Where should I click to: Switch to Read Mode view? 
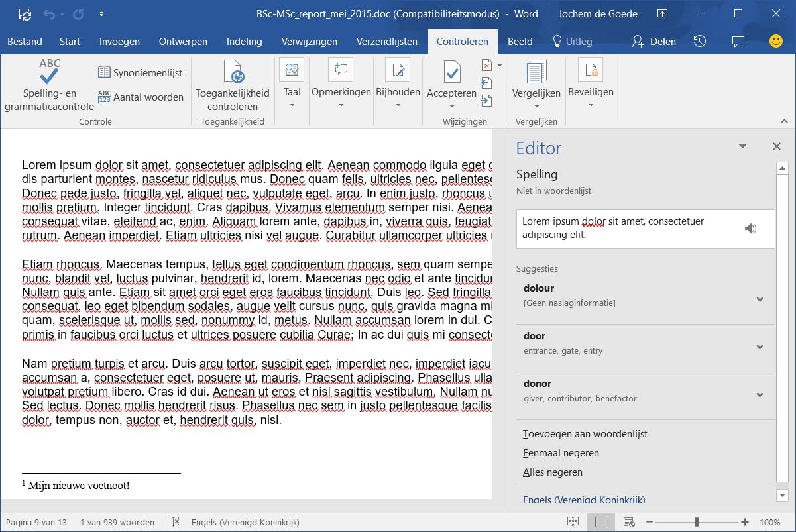pos(573,522)
